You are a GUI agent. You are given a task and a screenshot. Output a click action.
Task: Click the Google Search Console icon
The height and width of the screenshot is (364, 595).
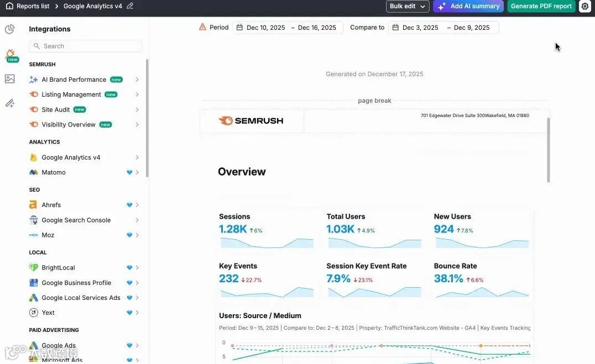pos(33,220)
